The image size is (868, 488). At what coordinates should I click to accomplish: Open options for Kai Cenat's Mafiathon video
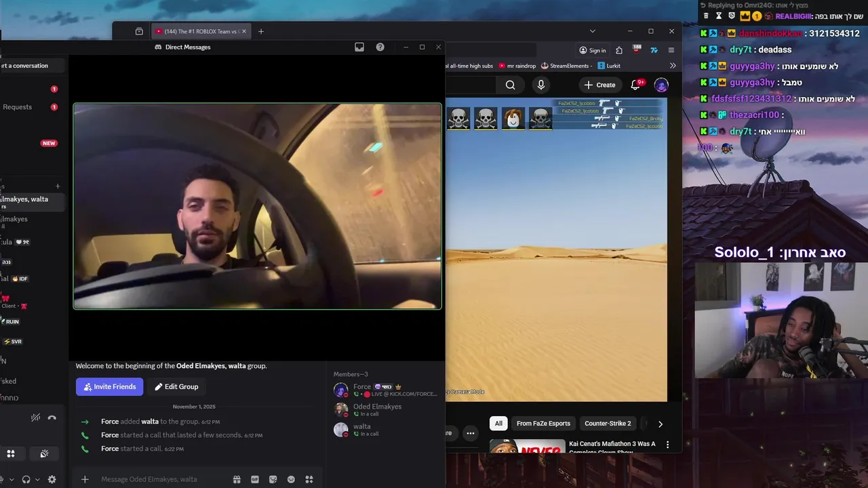(667, 445)
